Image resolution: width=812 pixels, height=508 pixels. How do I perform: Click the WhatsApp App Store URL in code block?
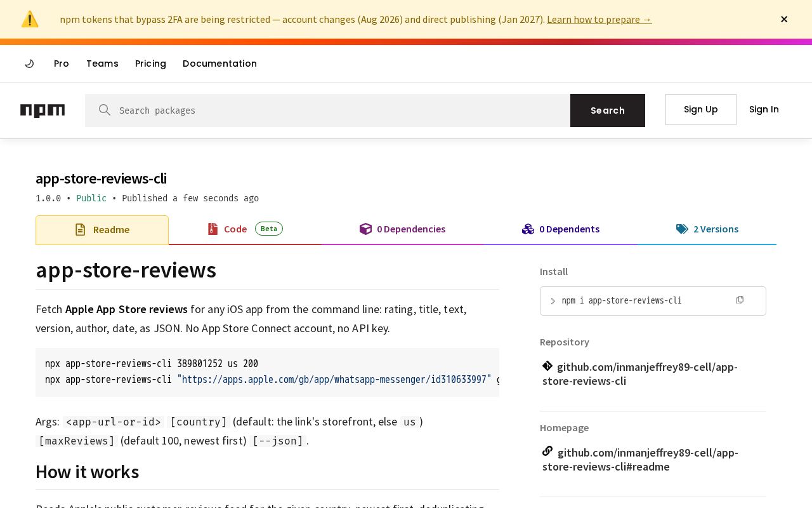(334, 379)
